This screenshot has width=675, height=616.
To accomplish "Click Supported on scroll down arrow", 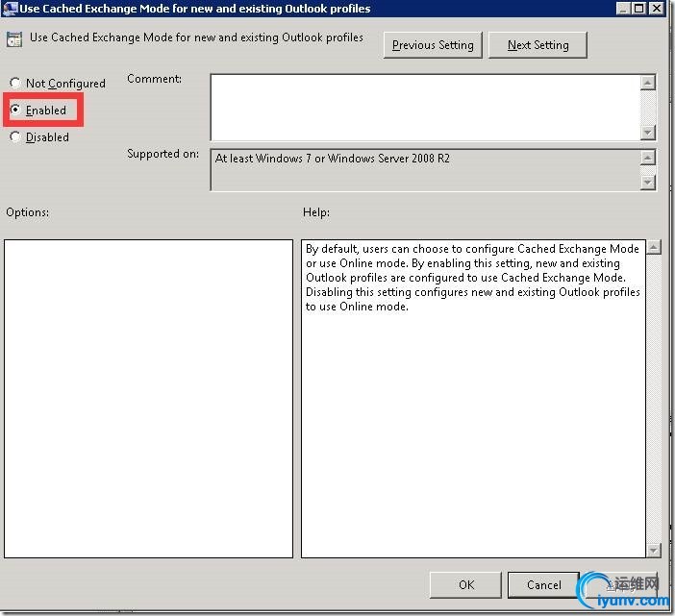I will point(647,183).
